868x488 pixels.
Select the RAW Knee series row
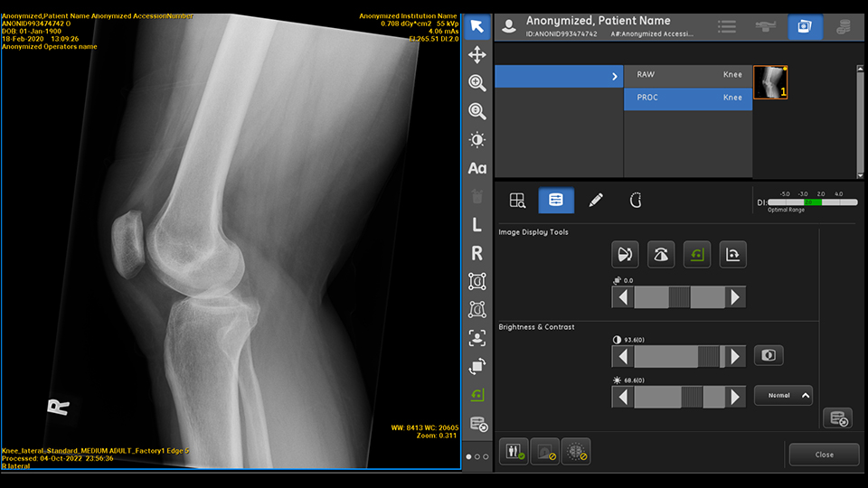tap(687, 75)
